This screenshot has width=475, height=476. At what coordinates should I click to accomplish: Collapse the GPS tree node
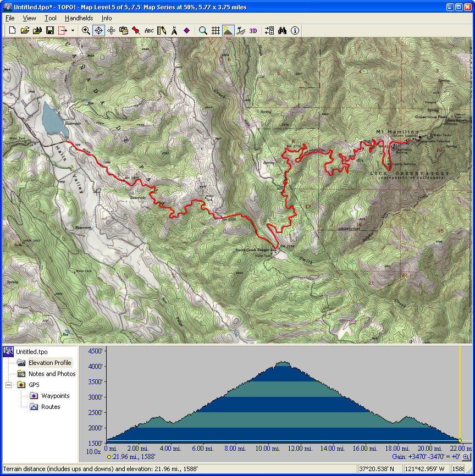pyautogui.click(x=9, y=385)
